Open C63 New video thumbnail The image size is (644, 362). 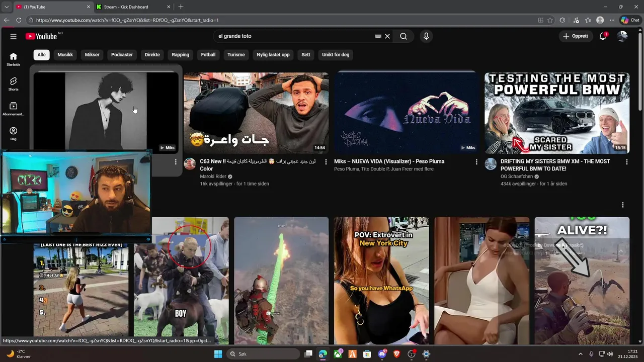tap(256, 113)
